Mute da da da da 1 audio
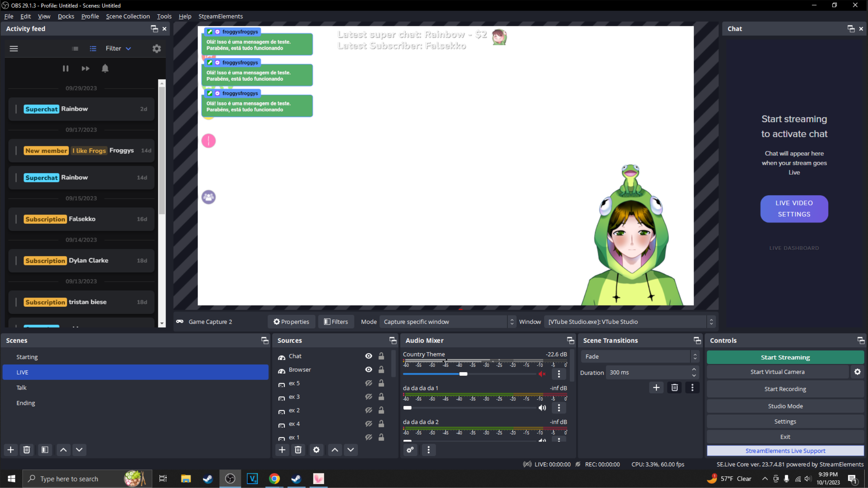Screen dimensions: 868x488 542,408
